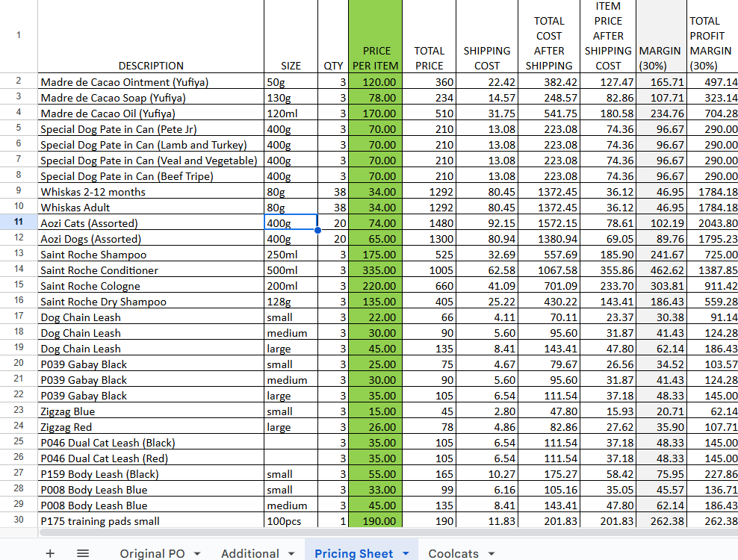The height and width of the screenshot is (560, 738).
Task: Click price 190.00 for training pads
Action: (376, 521)
